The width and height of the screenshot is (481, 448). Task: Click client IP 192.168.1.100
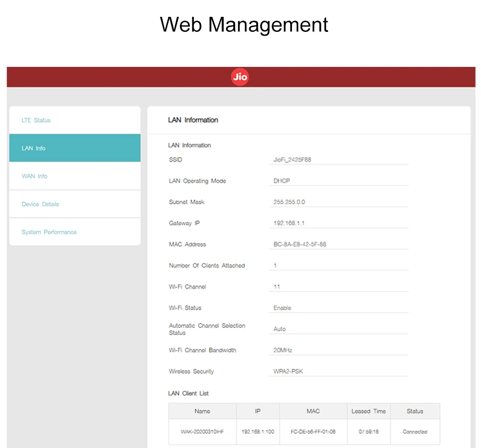tap(258, 432)
